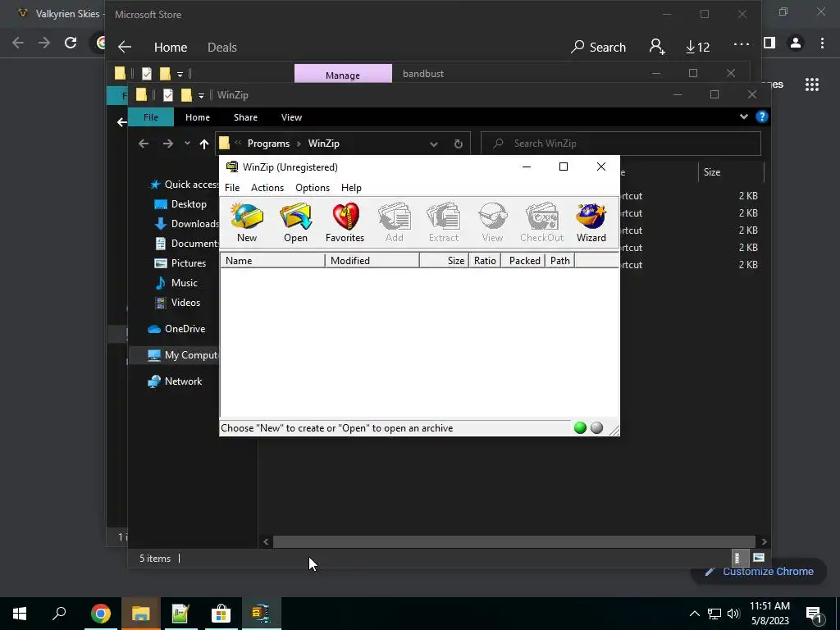This screenshot has width=840, height=630.
Task: Open Search in Microsoft Store
Action: (x=598, y=47)
